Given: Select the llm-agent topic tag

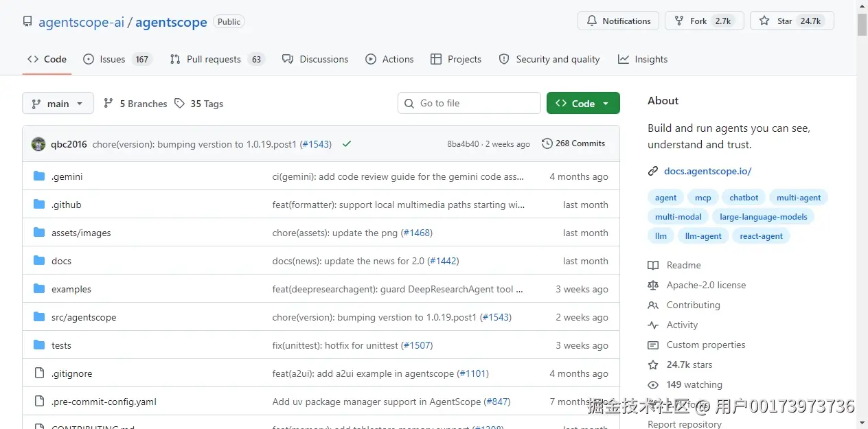Looking at the screenshot, I should (703, 236).
